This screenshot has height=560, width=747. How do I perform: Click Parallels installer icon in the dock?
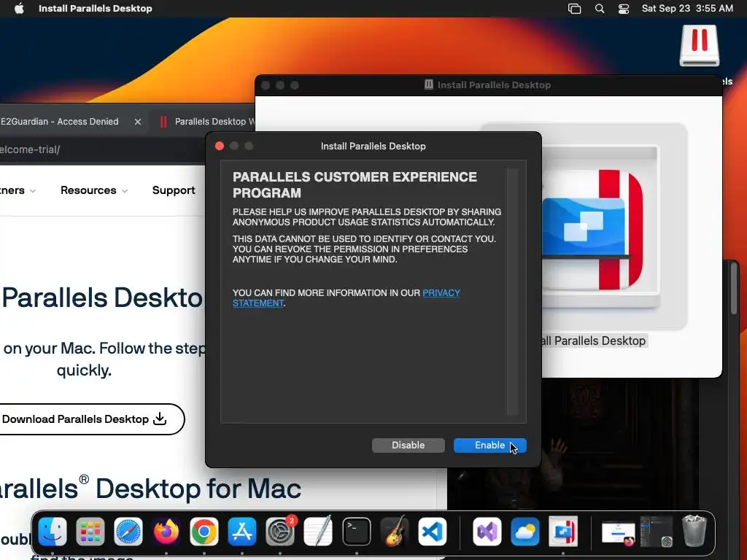point(563,532)
